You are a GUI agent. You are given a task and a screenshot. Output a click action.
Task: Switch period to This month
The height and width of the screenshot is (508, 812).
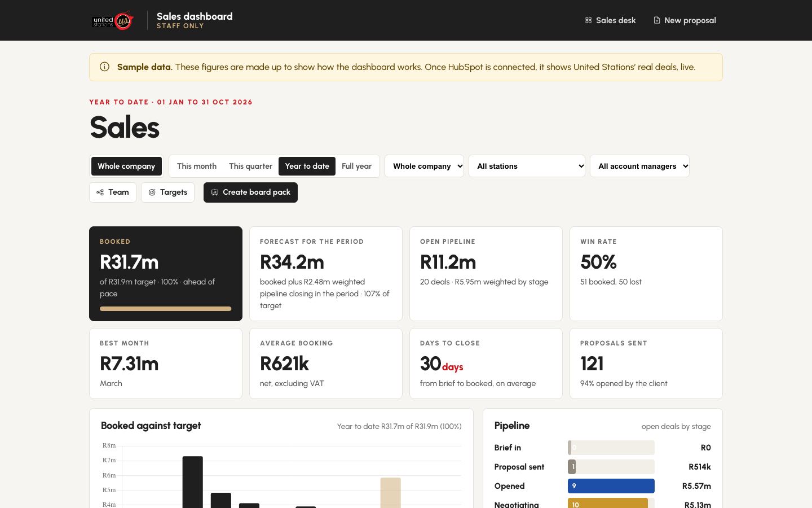pos(197,166)
